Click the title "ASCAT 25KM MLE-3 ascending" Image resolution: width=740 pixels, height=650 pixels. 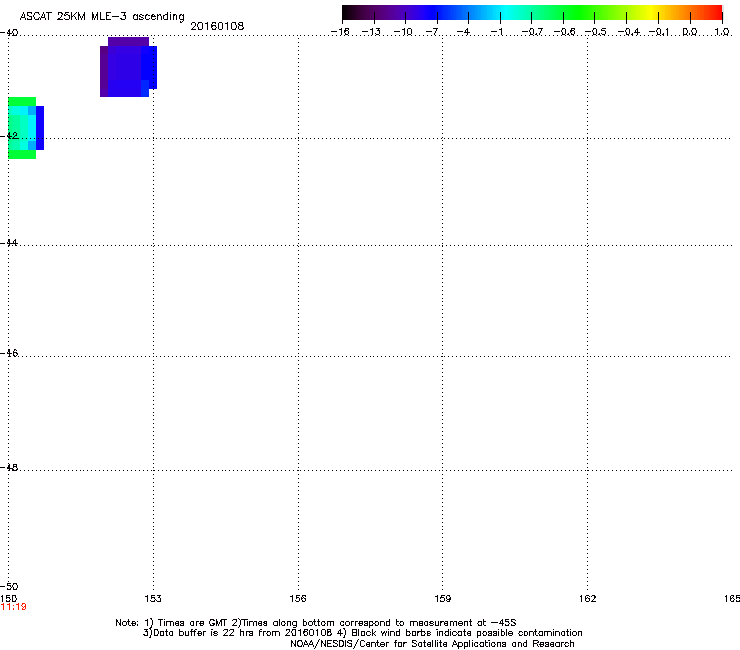tap(102, 17)
